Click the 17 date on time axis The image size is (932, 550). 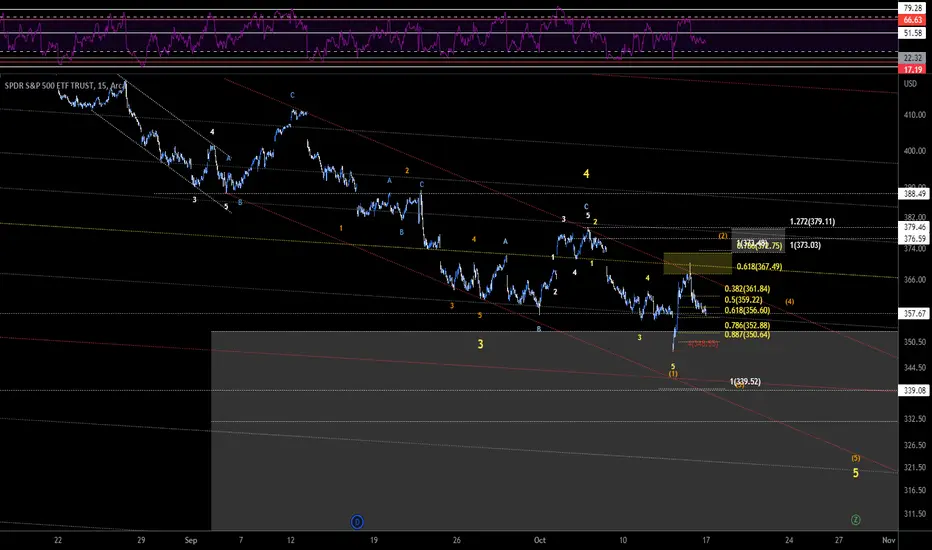[x=706, y=540]
